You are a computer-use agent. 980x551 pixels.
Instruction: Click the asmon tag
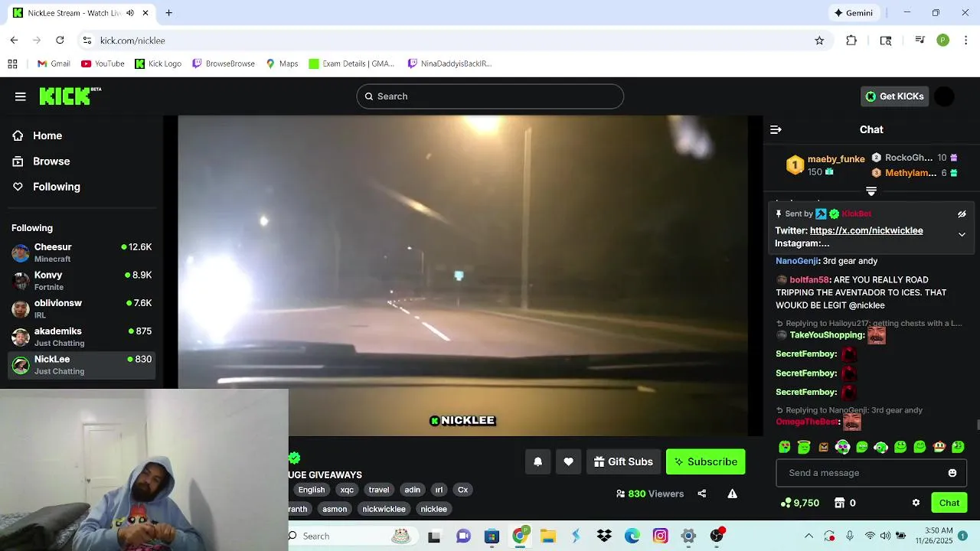pyautogui.click(x=335, y=509)
